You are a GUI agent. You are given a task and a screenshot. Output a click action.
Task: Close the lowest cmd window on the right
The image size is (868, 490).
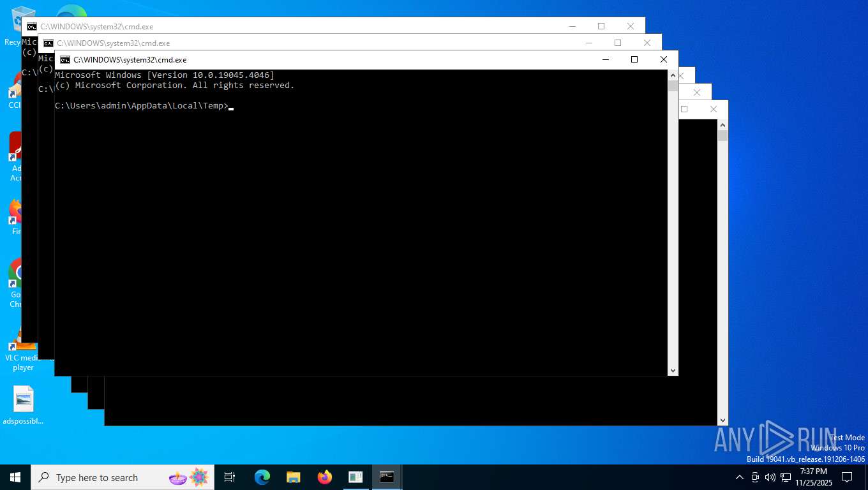714,109
